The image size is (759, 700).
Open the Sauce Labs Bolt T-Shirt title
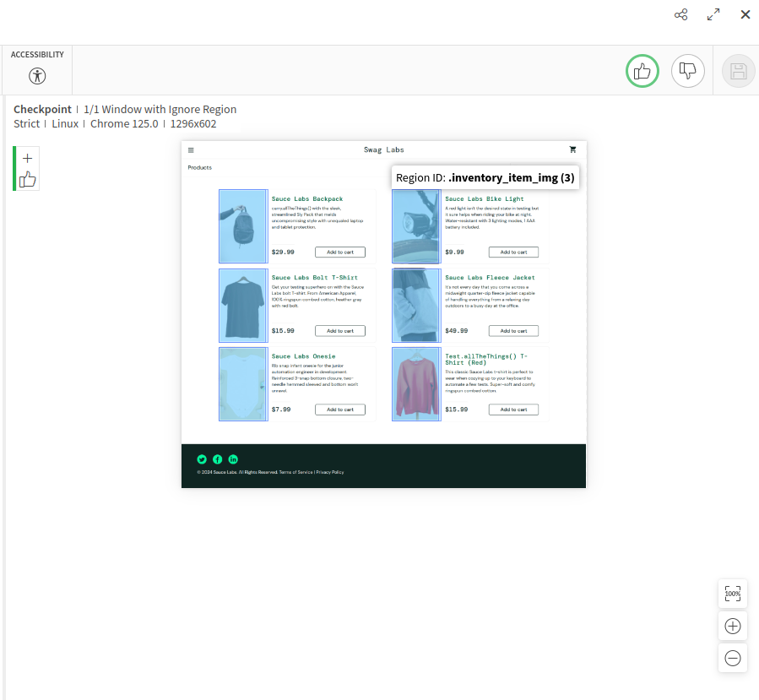(315, 278)
